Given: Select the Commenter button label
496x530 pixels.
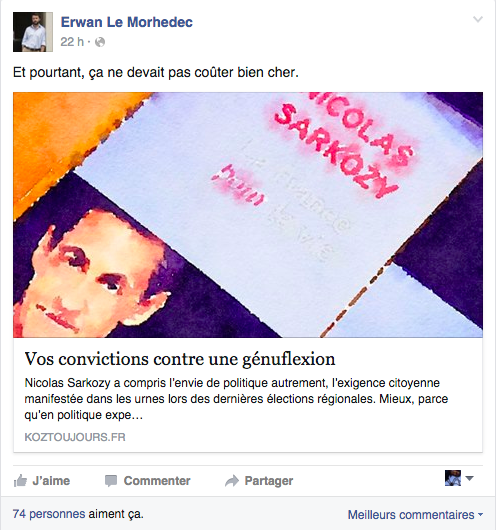Looking at the screenshot, I should tap(157, 481).
